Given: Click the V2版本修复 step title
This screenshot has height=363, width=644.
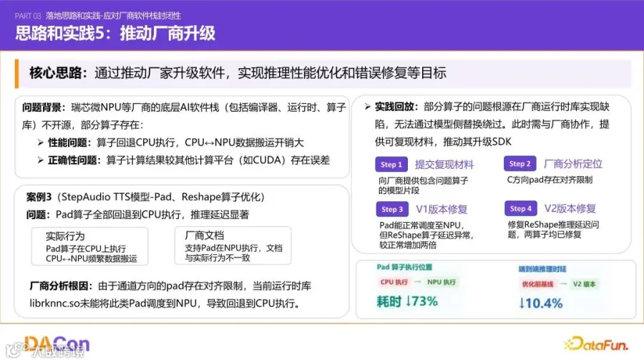Looking at the screenshot, I should [x=570, y=208].
